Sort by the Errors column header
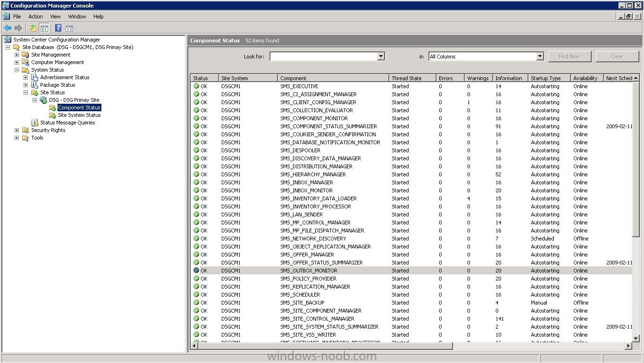Image resolution: width=644 pixels, height=363 pixels. pos(450,78)
